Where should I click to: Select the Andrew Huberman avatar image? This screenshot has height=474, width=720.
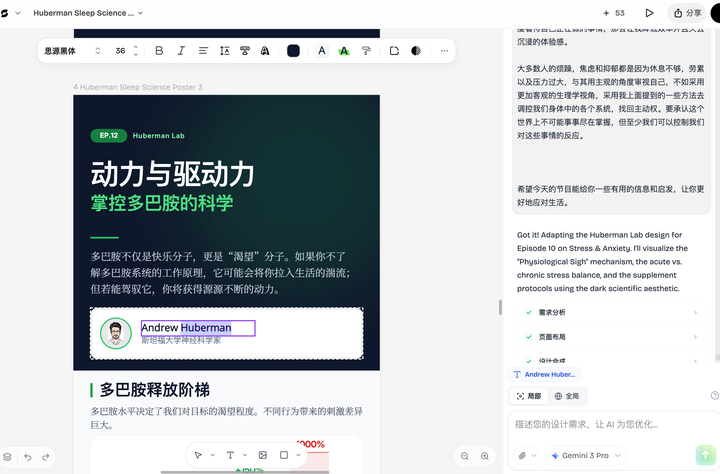(116, 333)
